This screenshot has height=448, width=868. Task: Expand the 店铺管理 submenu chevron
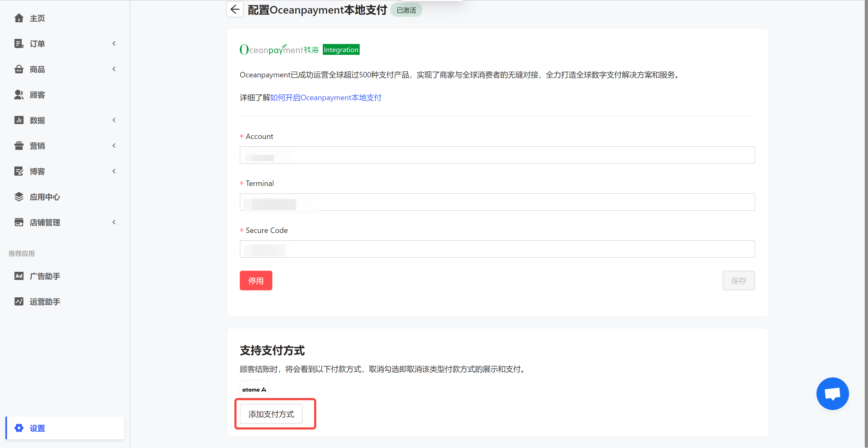pos(114,222)
